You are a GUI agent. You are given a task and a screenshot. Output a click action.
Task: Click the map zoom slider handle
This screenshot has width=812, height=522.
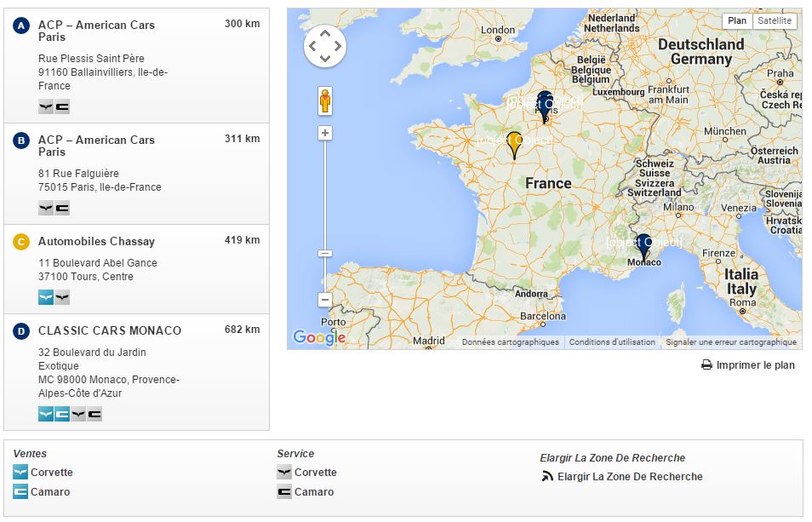pyautogui.click(x=324, y=253)
